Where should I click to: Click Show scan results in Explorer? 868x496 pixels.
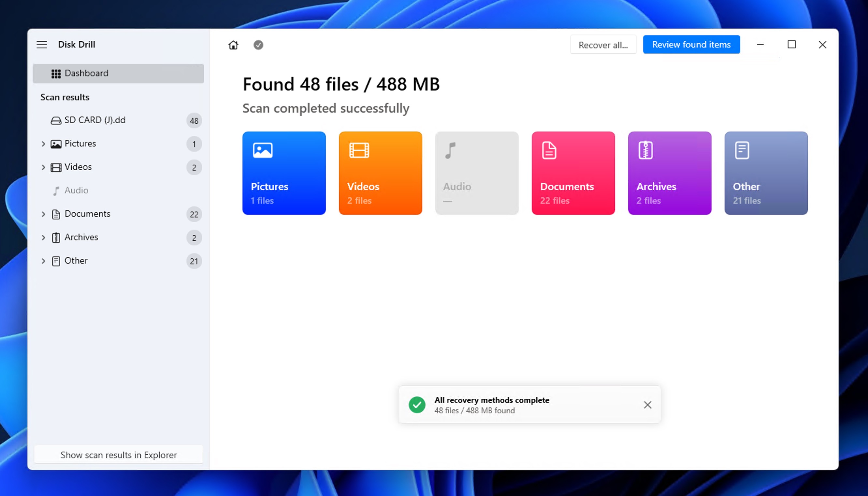[119, 455]
